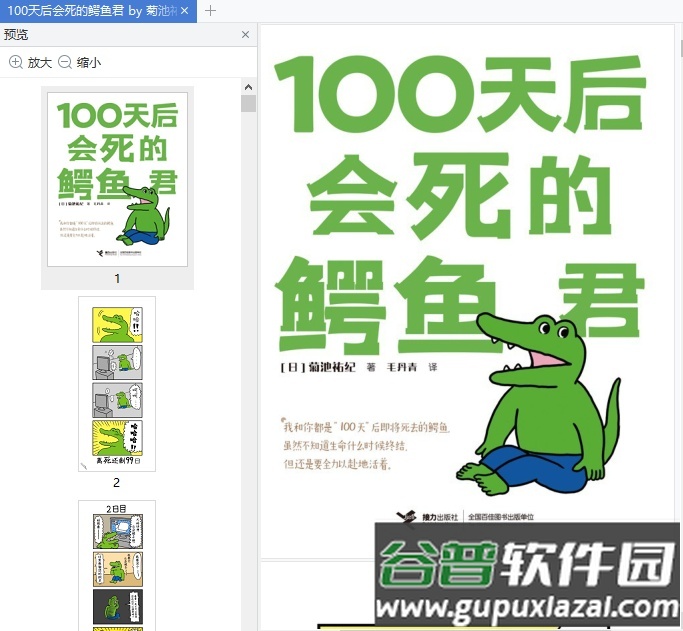The height and width of the screenshot is (631, 683).
Task: Select page 1 cover thumbnail
Action: 118,179
